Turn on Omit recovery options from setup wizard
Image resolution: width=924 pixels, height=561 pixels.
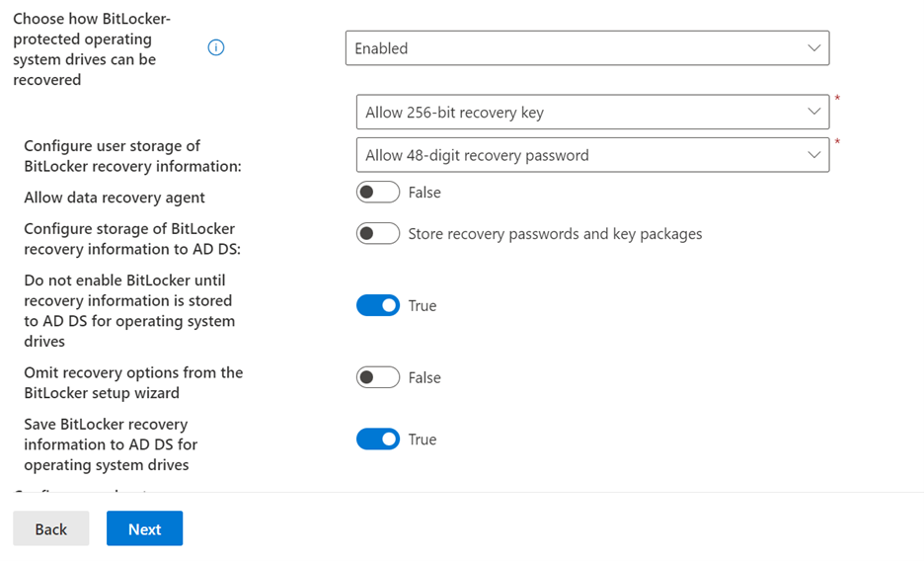[378, 377]
